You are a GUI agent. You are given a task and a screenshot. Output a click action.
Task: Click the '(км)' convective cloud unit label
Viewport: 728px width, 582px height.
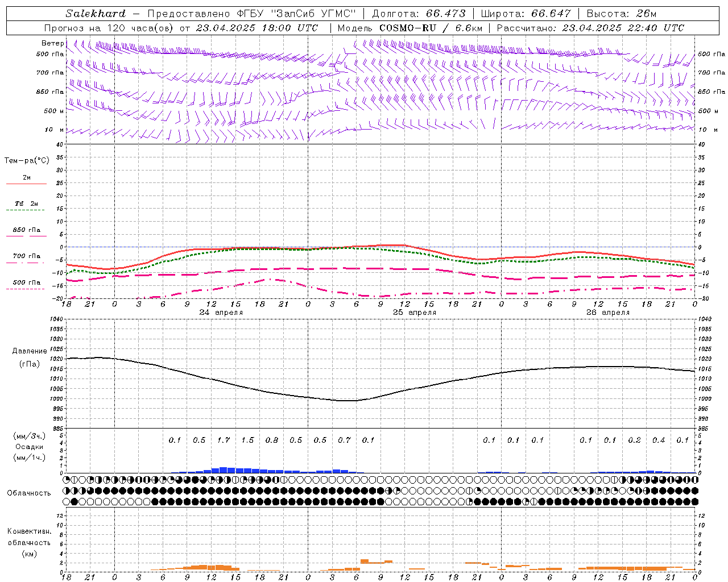click(x=30, y=554)
